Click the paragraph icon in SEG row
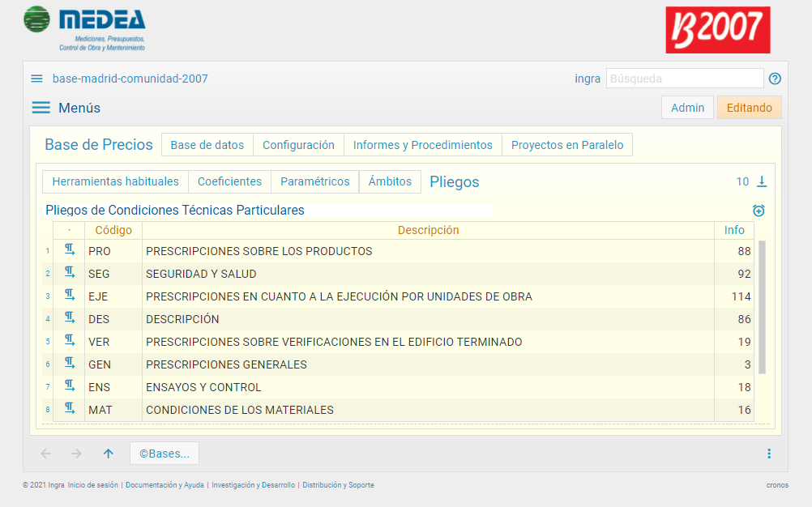The height and width of the screenshot is (507, 812). point(70,273)
